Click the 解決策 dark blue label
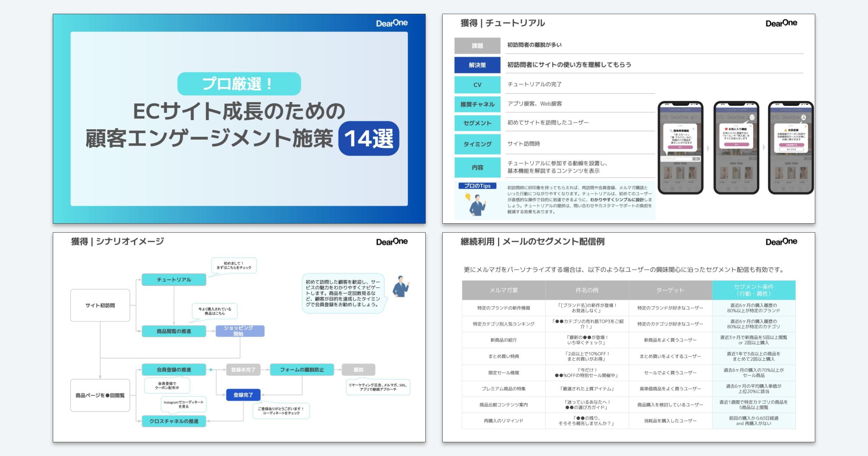 (x=477, y=65)
